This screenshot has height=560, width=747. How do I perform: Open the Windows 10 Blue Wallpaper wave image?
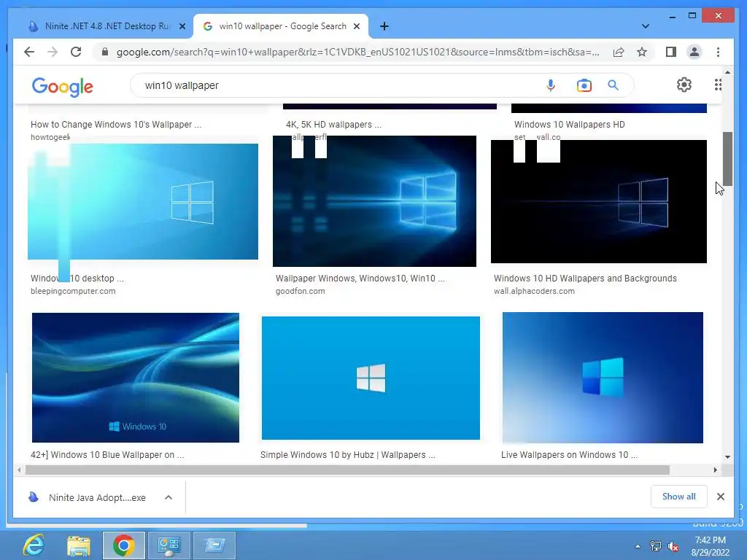135,378
